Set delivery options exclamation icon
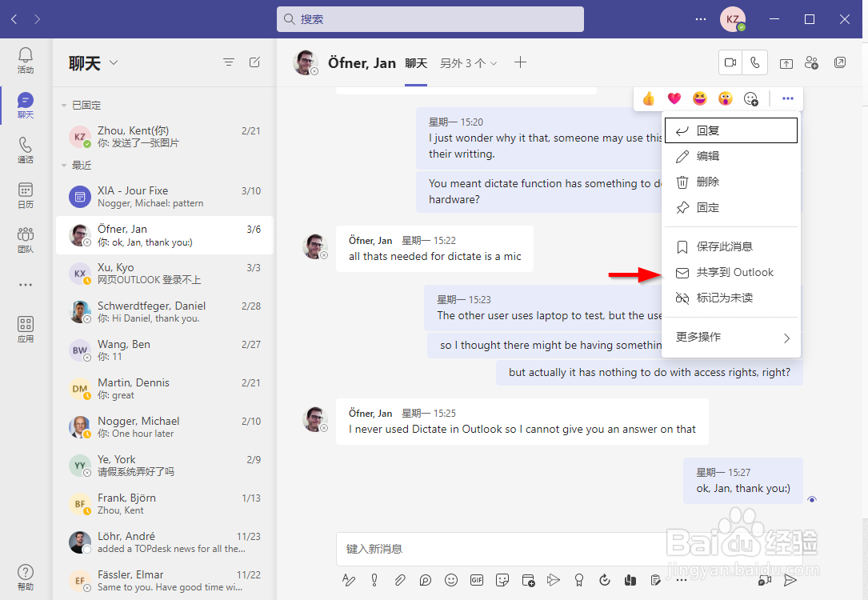Viewport: 868px width, 600px height. coord(374,579)
